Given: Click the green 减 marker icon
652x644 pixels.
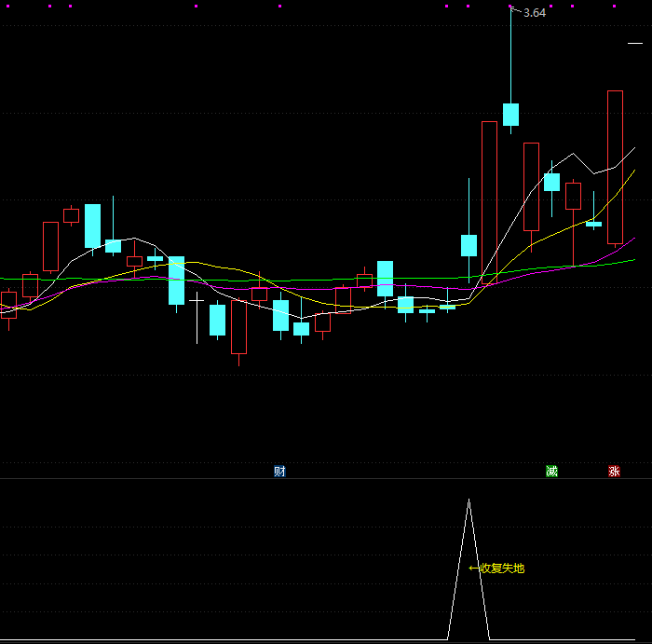Looking at the screenshot, I should tap(551, 472).
